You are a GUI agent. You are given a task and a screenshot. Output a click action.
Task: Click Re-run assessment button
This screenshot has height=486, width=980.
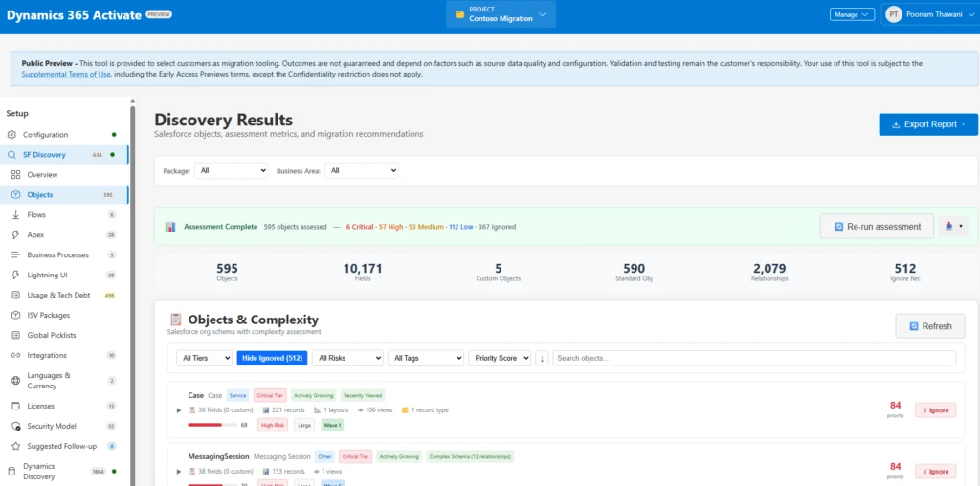(877, 226)
